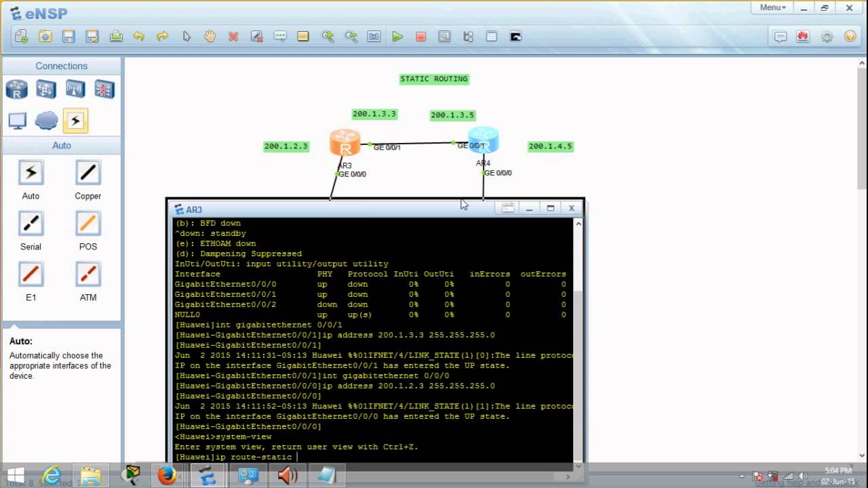Viewport: 868px width, 488px height.
Task: Click the fit to screen icon
Action: tap(374, 37)
